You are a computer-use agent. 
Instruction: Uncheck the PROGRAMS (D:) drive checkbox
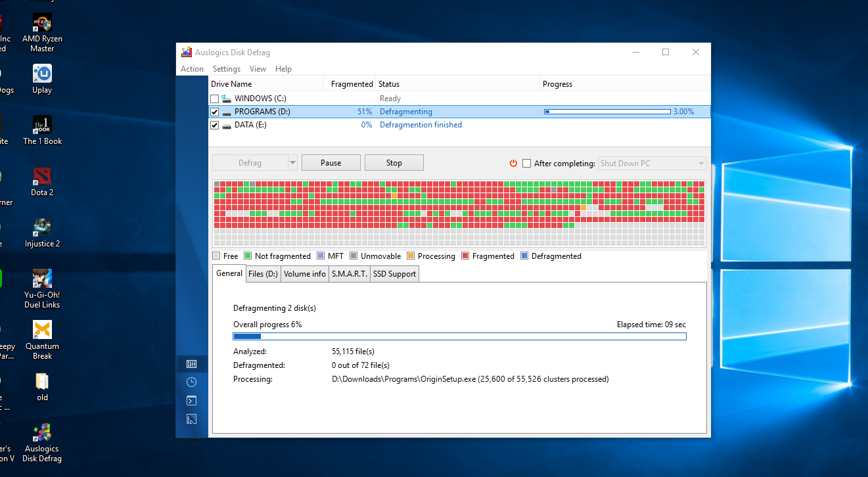pos(215,112)
